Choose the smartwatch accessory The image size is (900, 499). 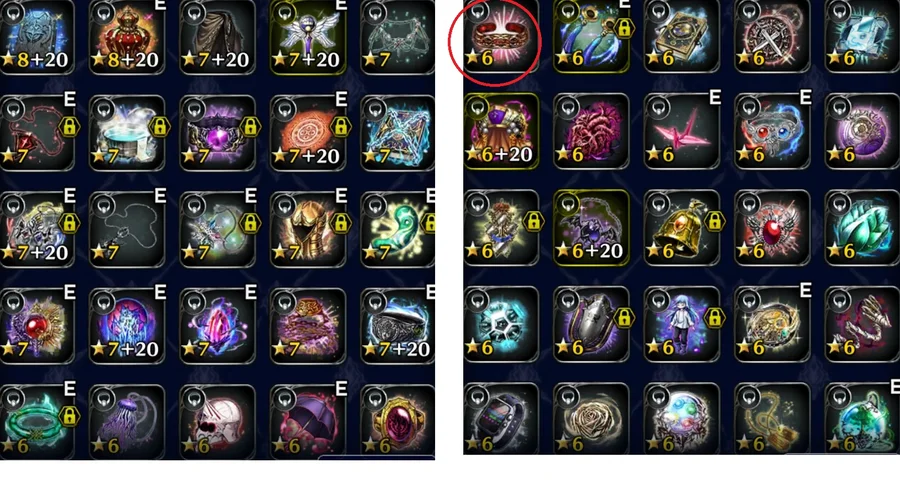click(x=501, y=419)
